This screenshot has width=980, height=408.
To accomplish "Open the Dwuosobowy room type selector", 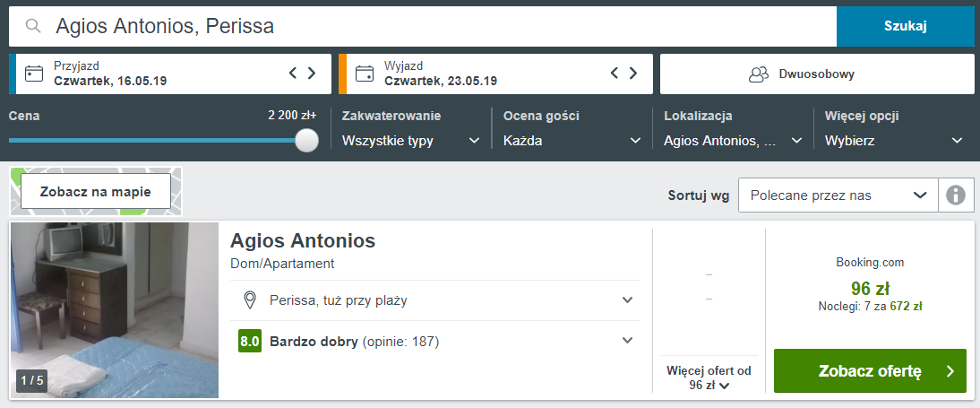I will click(x=817, y=74).
